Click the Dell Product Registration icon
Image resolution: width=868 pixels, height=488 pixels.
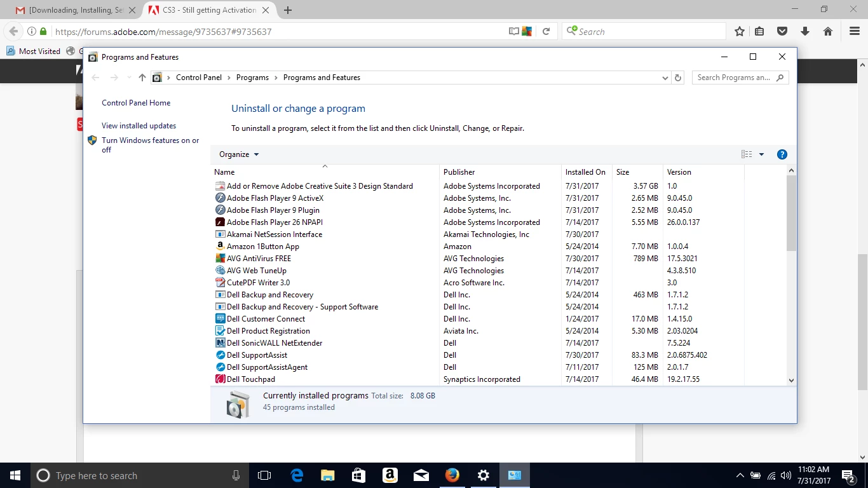tap(220, 331)
